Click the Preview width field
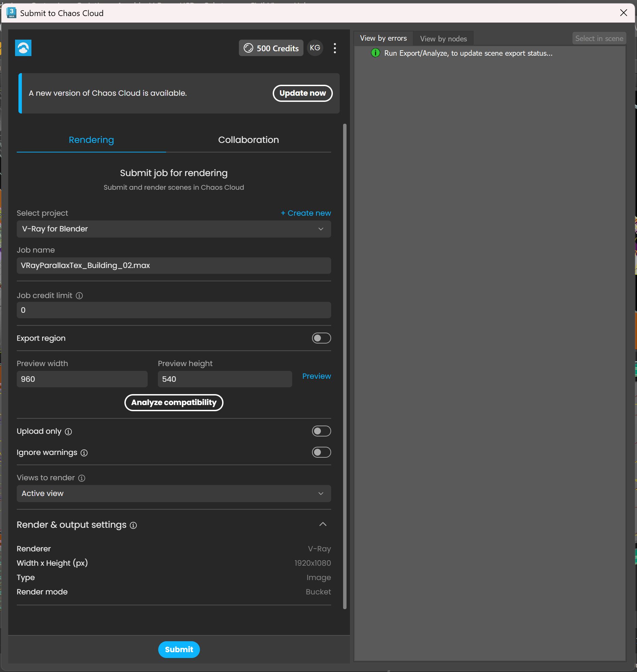Image resolution: width=637 pixels, height=672 pixels. pos(82,379)
